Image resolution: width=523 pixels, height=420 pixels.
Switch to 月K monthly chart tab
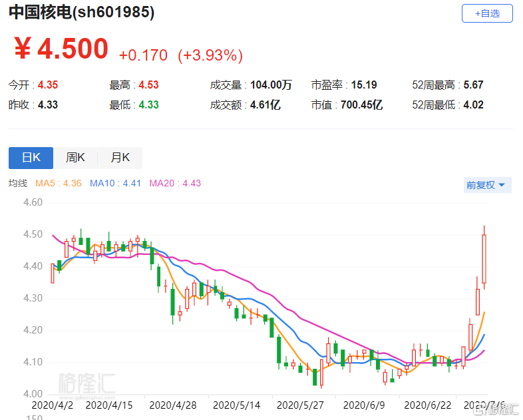click(120, 158)
